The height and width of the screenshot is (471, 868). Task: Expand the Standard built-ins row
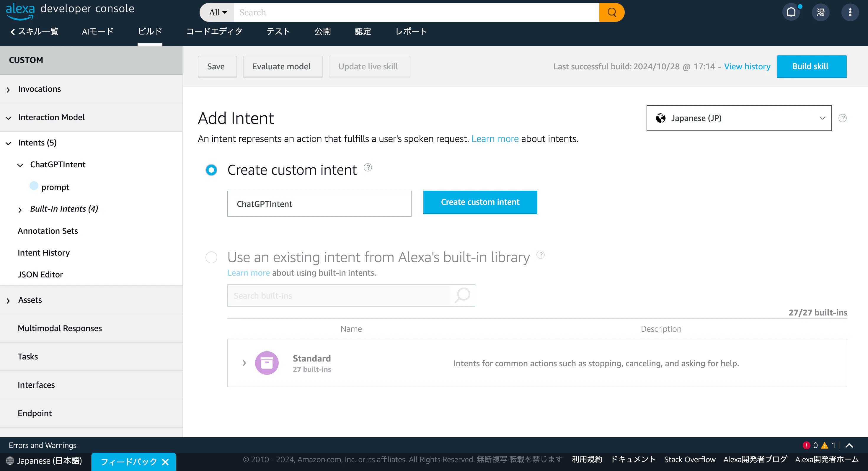[x=244, y=363]
